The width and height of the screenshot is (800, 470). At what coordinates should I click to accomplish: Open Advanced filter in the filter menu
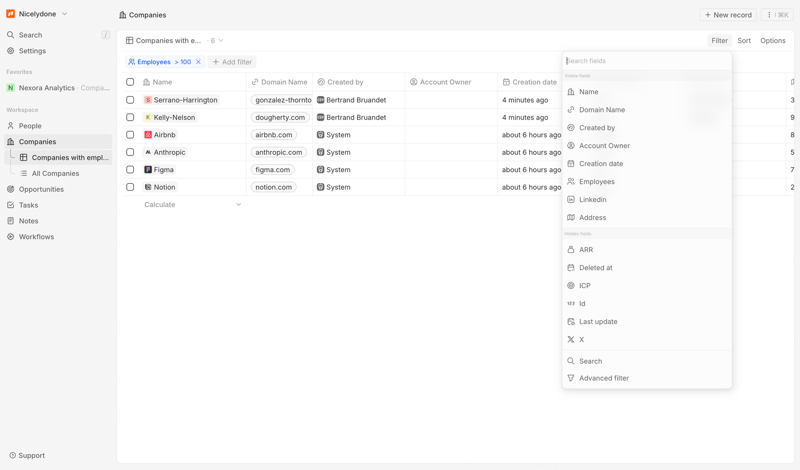(646, 378)
